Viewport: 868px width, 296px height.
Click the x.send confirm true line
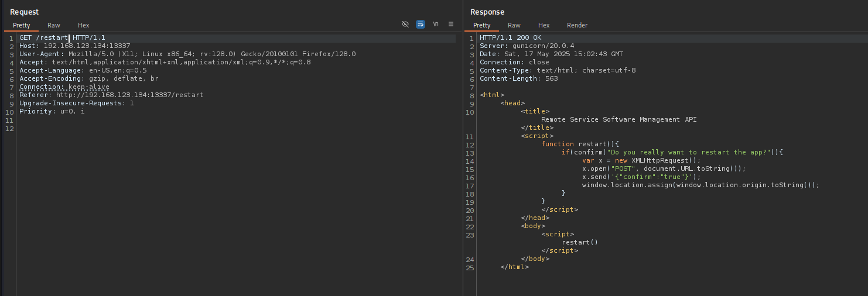(x=641, y=177)
